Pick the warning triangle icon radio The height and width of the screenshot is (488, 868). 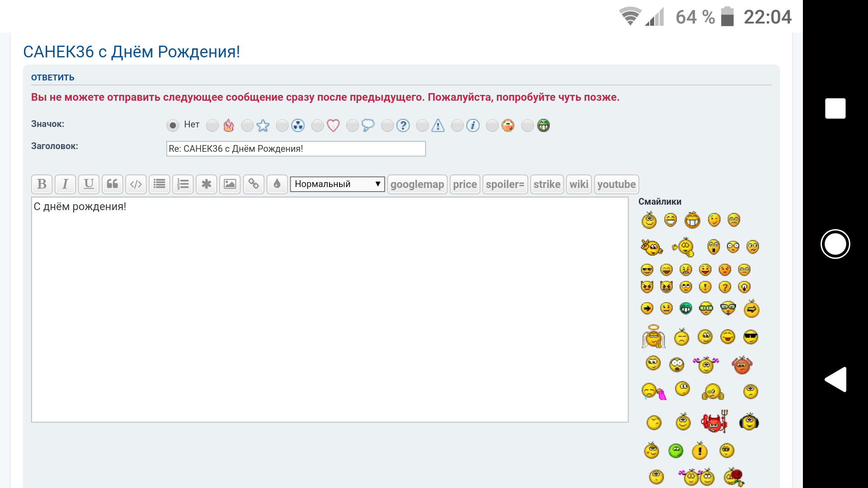tap(422, 125)
